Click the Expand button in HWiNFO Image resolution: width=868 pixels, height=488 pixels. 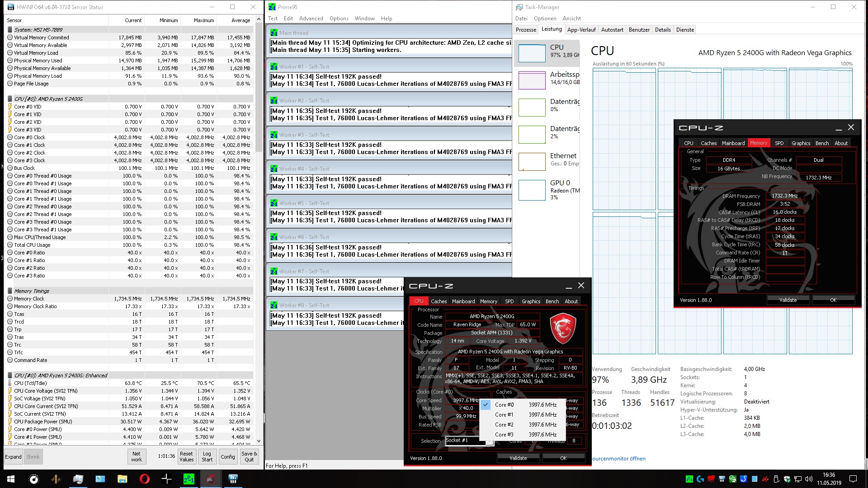click(13, 457)
